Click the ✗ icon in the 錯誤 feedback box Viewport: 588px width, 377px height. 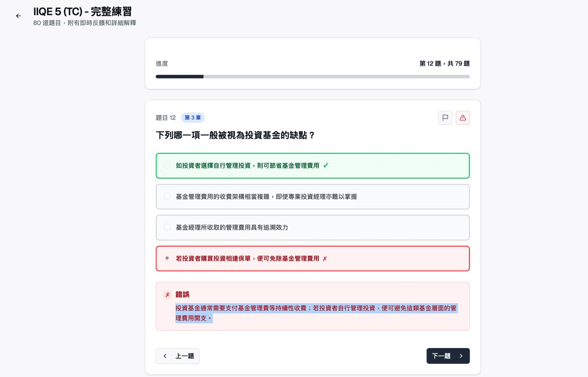pyautogui.click(x=167, y=294)
